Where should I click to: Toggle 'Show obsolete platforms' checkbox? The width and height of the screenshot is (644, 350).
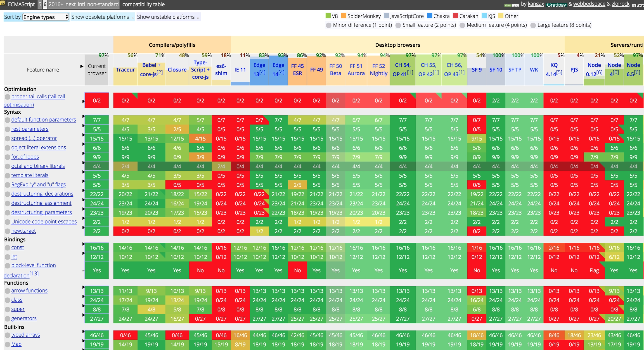(x=132, y=18)
